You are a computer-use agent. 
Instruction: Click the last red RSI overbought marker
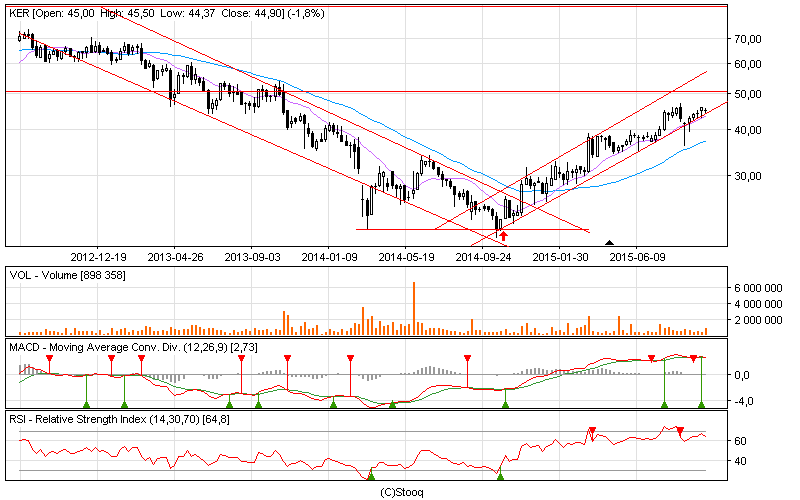680,431
